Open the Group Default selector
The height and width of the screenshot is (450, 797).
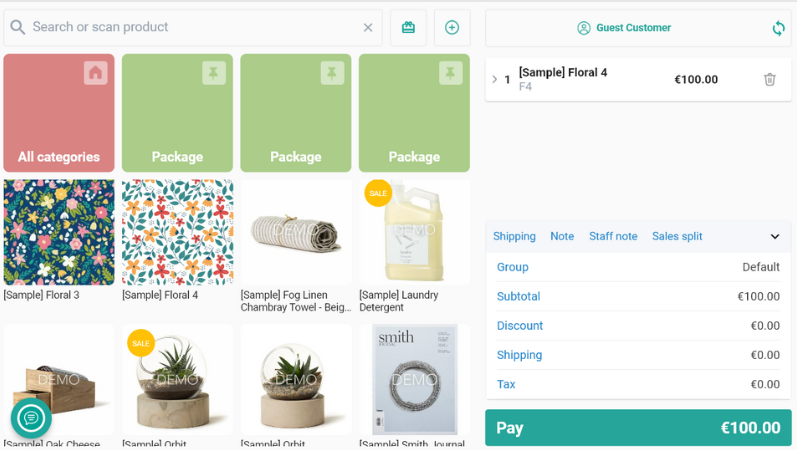click(x=638, y=267)
